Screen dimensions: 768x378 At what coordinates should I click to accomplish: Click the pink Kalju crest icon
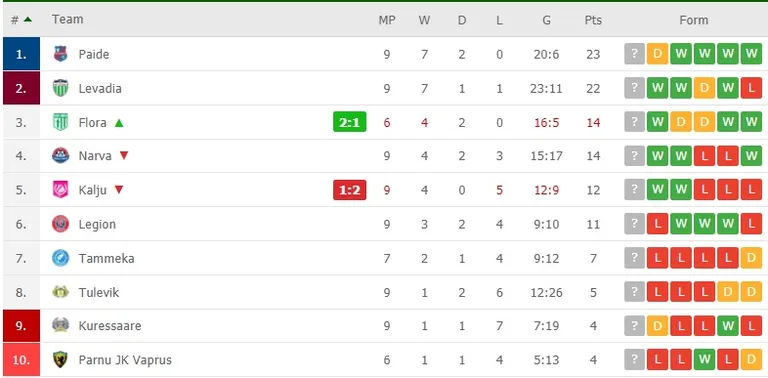click(60, 189)
